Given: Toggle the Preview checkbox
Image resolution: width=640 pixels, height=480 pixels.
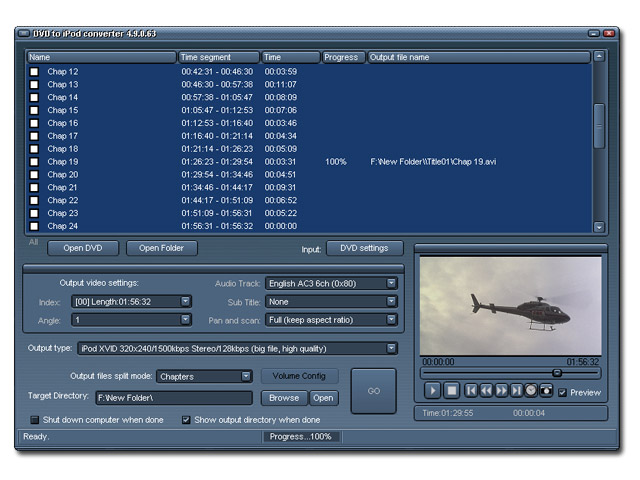Looking at the screenshot, I should 562,393.
